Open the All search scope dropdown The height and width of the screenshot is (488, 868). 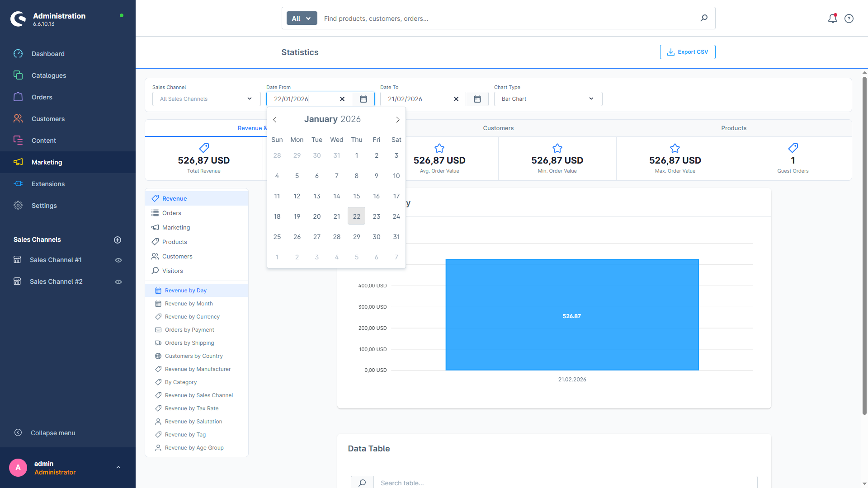coord(301,18)
